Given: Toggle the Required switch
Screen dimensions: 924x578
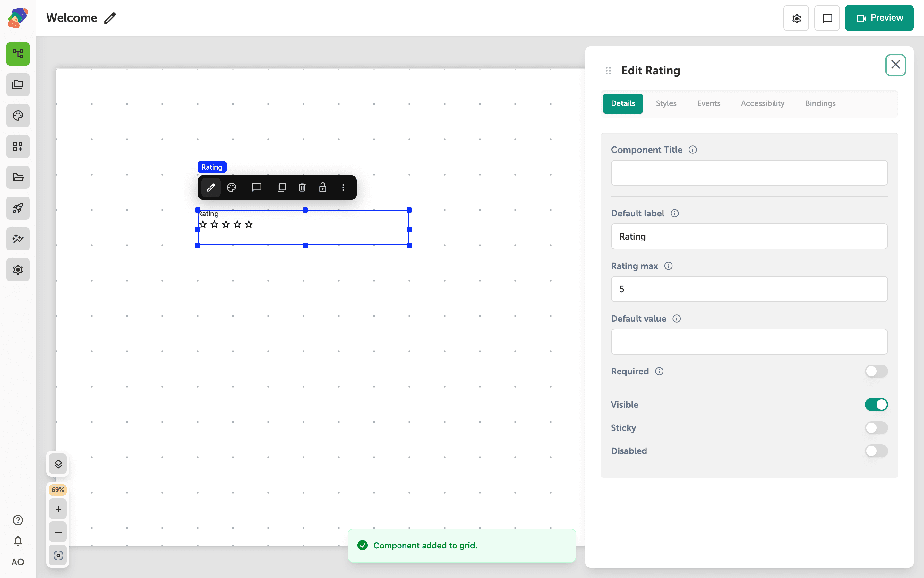Looking at the screenshot, I should pos(876,371).
